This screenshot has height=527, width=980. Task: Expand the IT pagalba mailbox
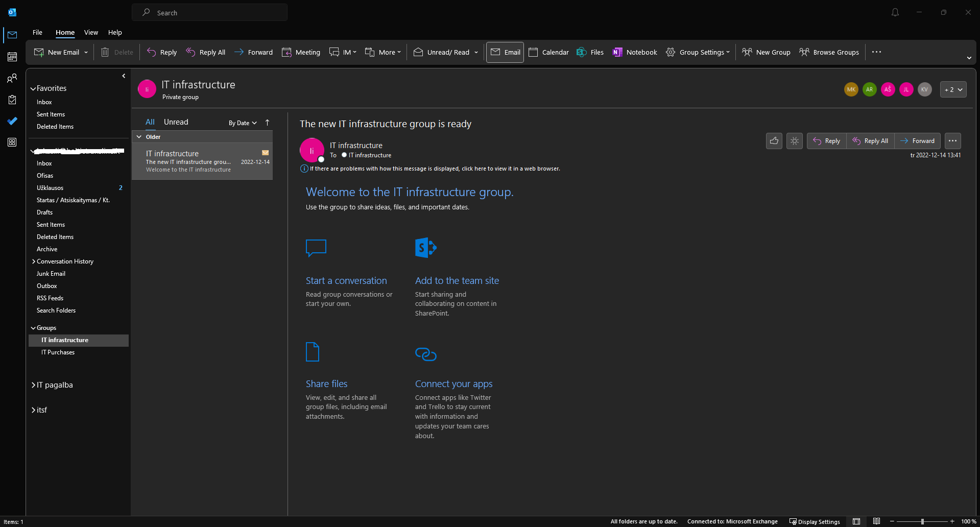(x=34, y=385)
